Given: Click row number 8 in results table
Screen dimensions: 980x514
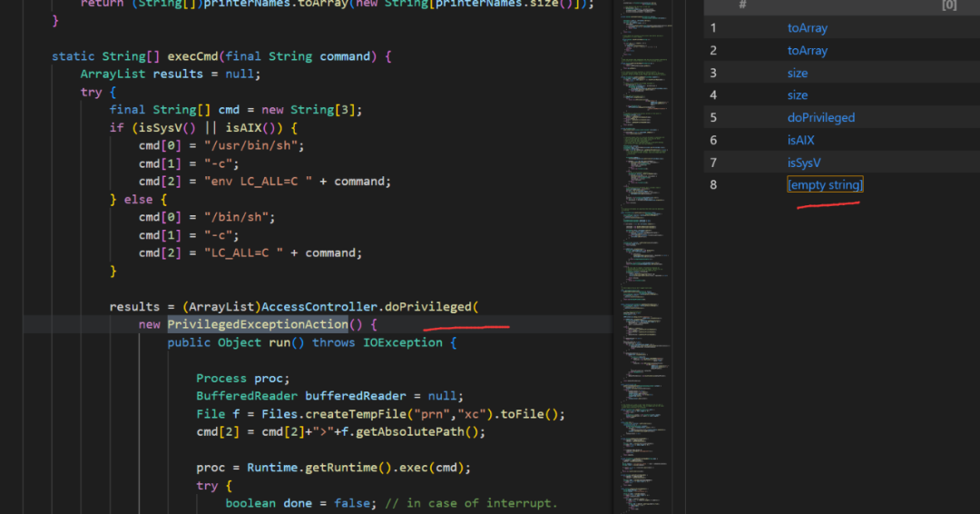Looking at the screenshot, I should coord(713,184).
